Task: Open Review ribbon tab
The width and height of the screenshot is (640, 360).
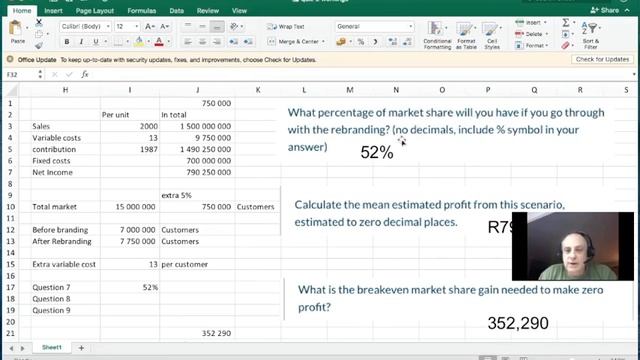Action: coord(208,11)
